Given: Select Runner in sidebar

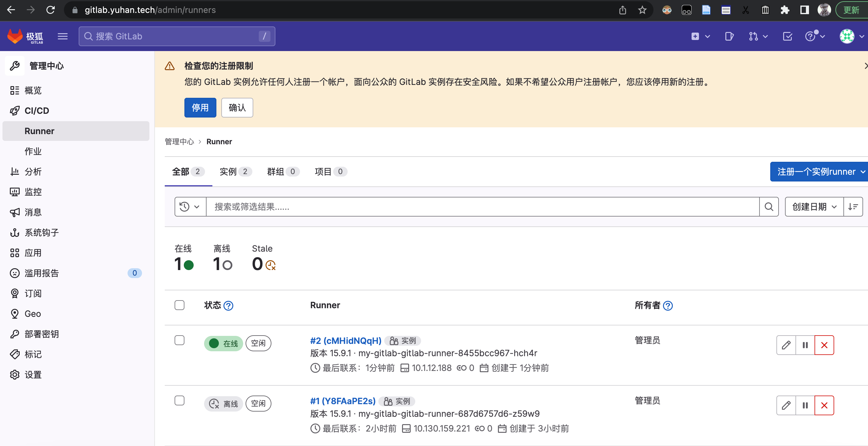Looking at the screenshot, I should click(x=76, y=131).
